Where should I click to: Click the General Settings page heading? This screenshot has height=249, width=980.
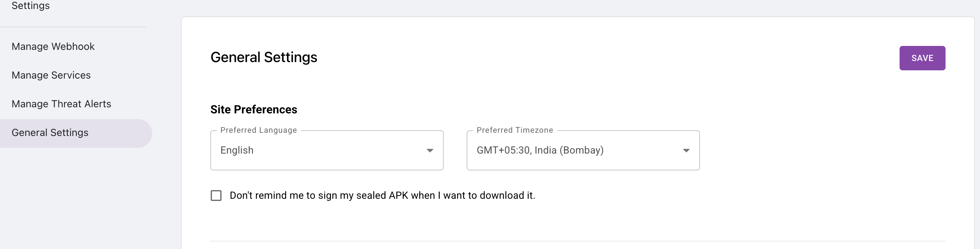tap(263, 57)
